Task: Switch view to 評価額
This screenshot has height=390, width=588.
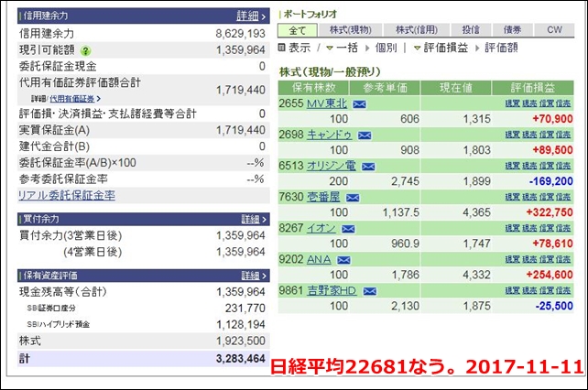Action: click(x=501, y=48)
